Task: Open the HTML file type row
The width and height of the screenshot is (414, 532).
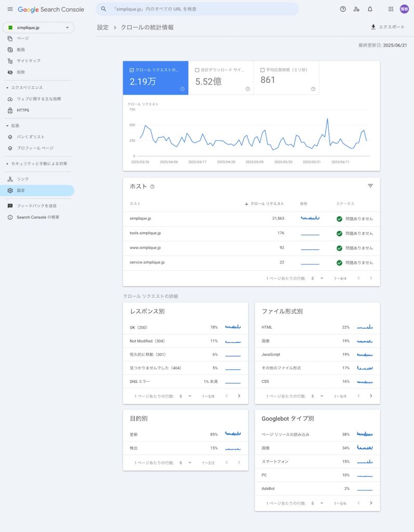Action: point(317,327)
